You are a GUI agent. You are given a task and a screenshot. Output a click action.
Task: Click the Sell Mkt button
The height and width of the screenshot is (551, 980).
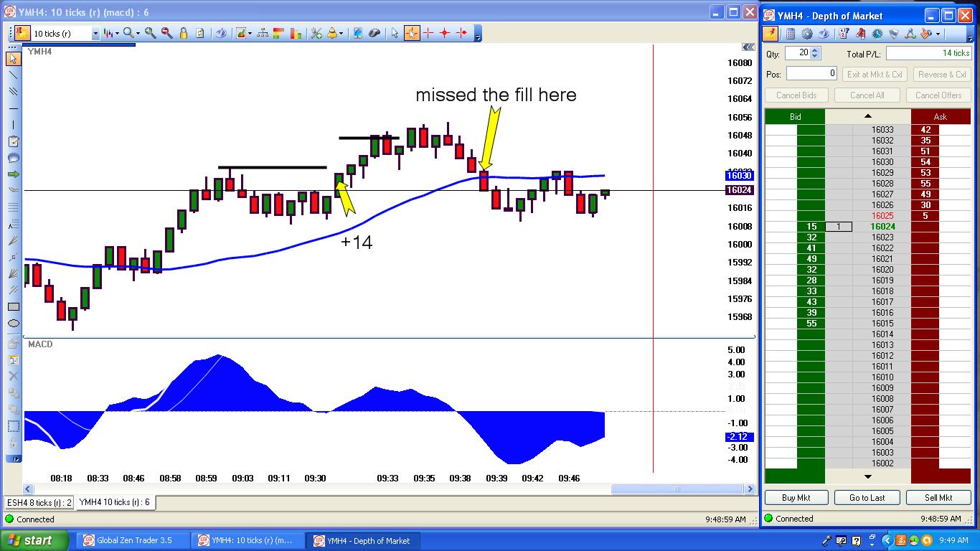[938, 497]
